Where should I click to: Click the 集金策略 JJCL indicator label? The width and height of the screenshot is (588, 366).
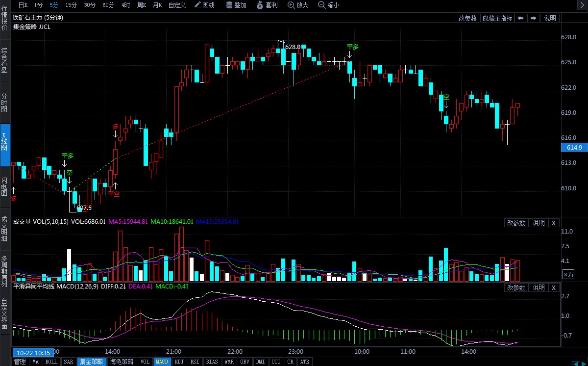click(31, 26)
